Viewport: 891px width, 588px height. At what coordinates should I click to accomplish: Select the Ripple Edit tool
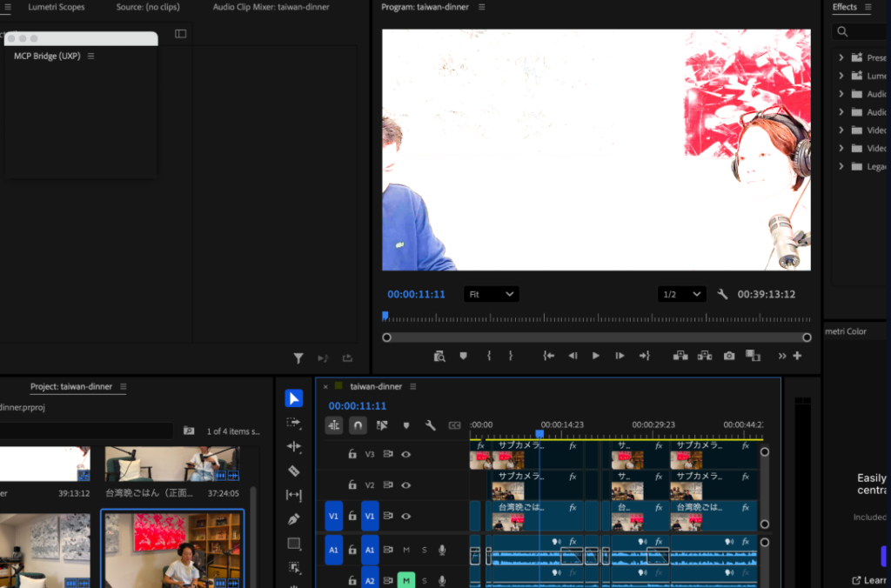[x=293, y=446]
